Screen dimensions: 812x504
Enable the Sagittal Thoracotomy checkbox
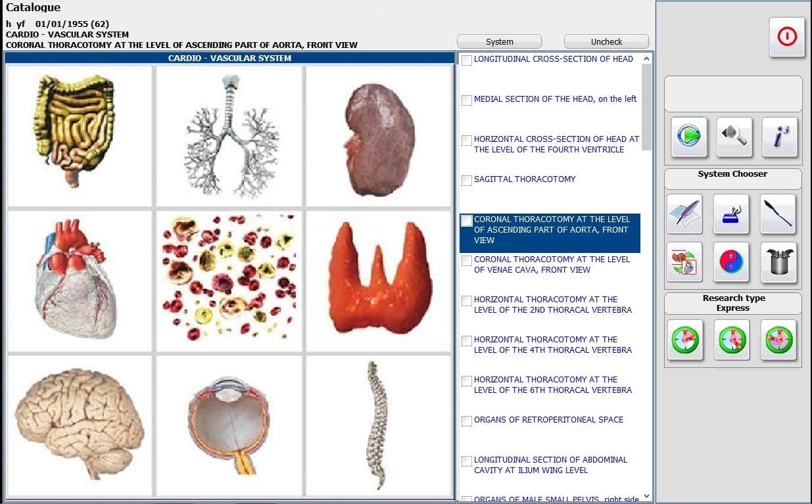[467, 181]
